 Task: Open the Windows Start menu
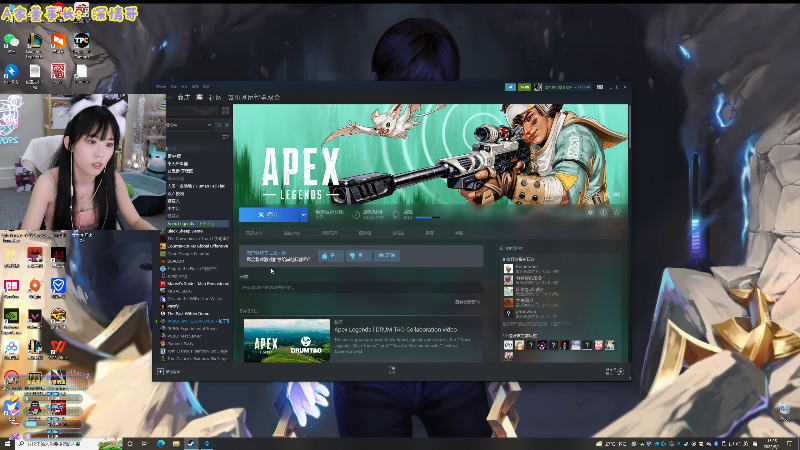pos(7,444)
